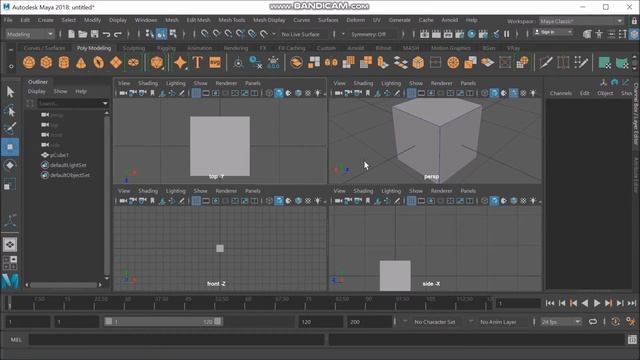This screenshot has height=360, width=640.
Task: Switch to the Sculpting shelf tab
Action: click(x=134, y=48)
